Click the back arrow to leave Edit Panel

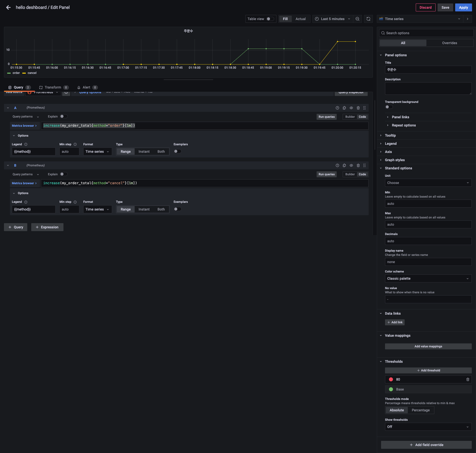(8, 7)
